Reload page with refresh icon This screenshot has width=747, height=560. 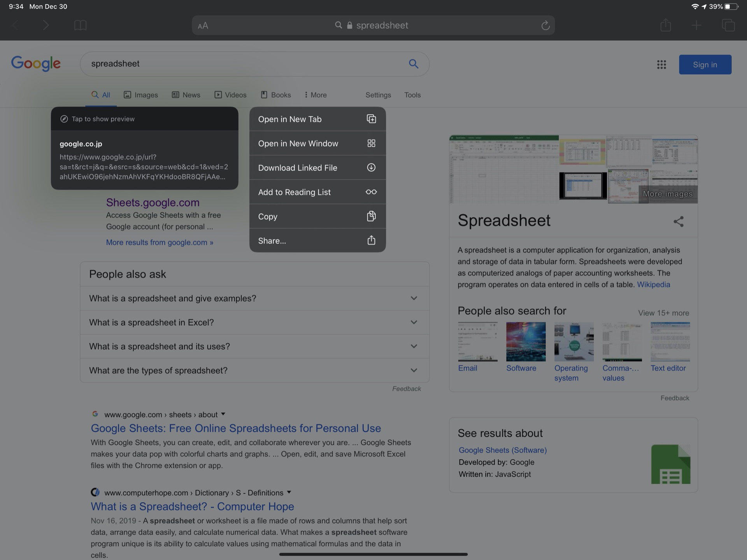(545, 26)
